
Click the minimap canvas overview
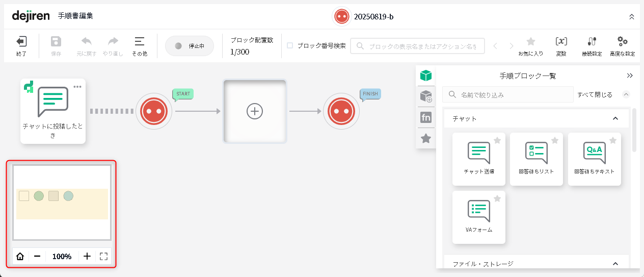coord(62,203)
